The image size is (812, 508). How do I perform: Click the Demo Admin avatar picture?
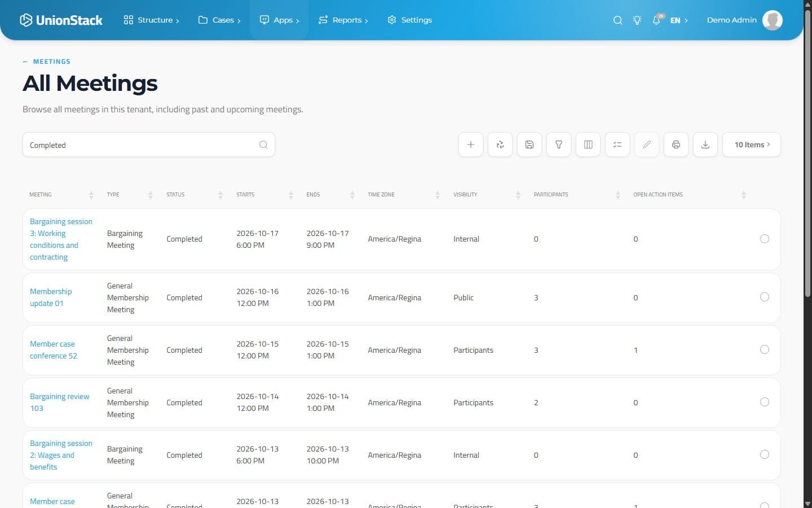tap(773, 20)
